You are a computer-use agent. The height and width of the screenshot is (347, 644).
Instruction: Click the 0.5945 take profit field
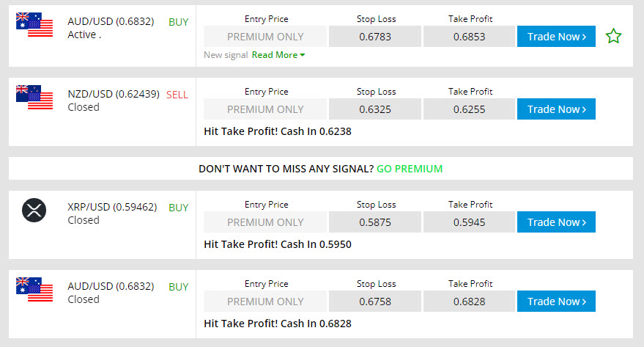[x=469, y=222]
